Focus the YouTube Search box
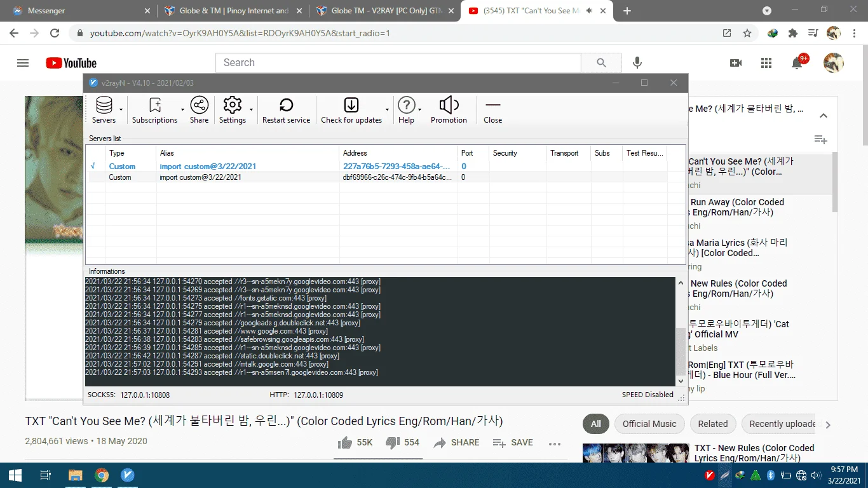 point(398,62)
